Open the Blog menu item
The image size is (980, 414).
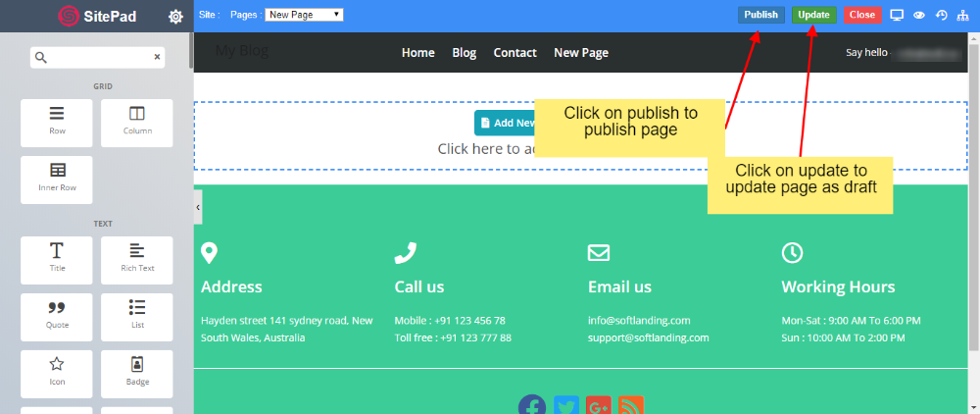(464, 53)
